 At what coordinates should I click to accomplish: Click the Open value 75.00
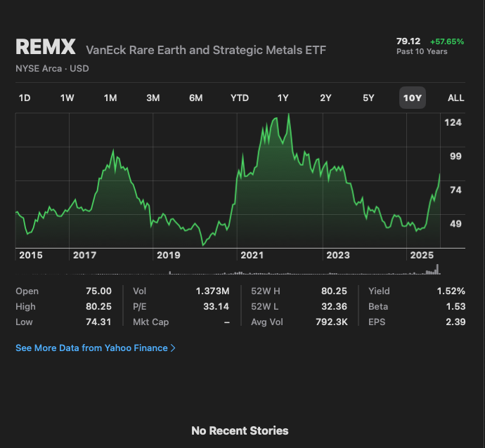[x=98, y=291]
